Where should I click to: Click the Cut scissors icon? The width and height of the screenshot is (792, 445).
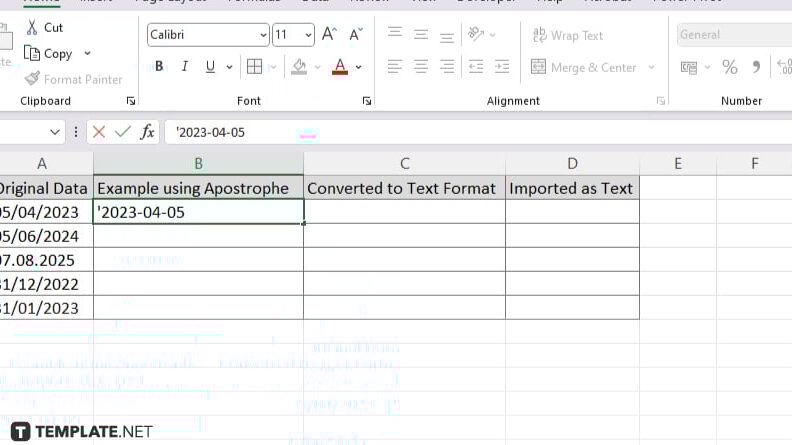pyautogui.click(x=31, y=28)
